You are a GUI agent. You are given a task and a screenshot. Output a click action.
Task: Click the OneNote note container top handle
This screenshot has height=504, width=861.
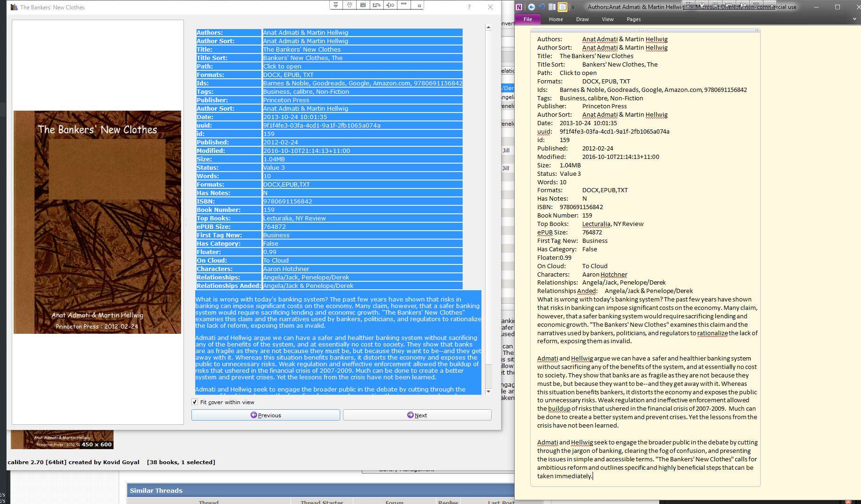pos(645,30)
